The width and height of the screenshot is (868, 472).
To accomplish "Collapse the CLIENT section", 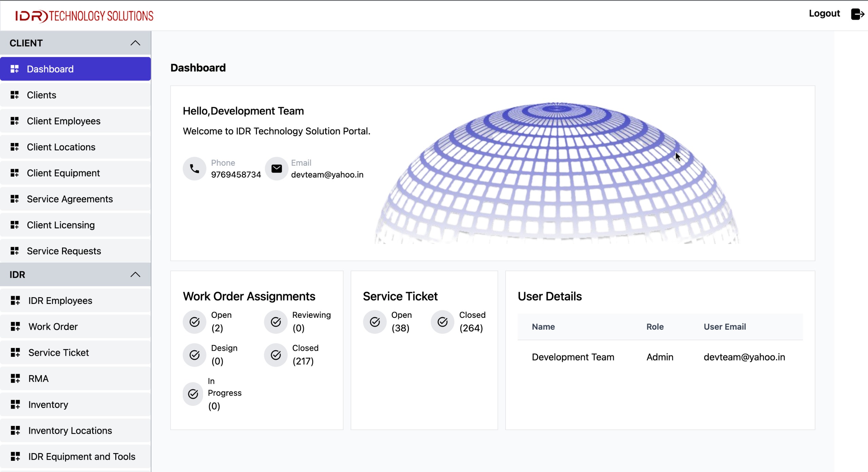I will (x=136, y=43).
